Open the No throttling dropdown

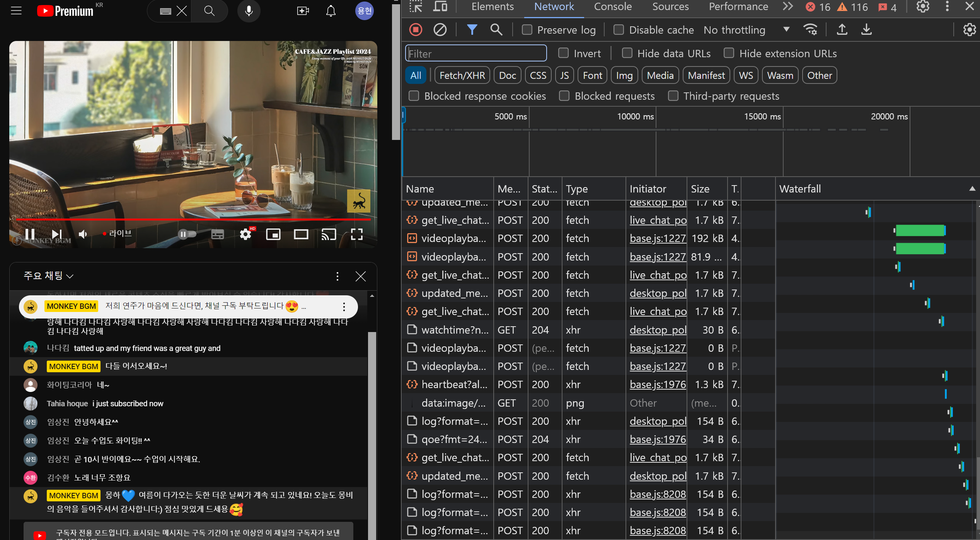point(746,30)
